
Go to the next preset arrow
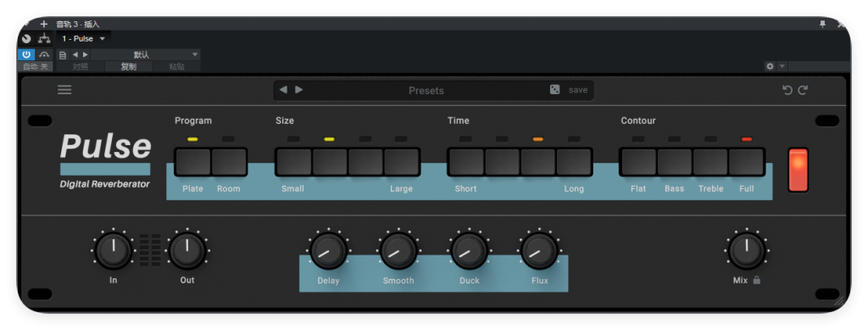(299, 90)
